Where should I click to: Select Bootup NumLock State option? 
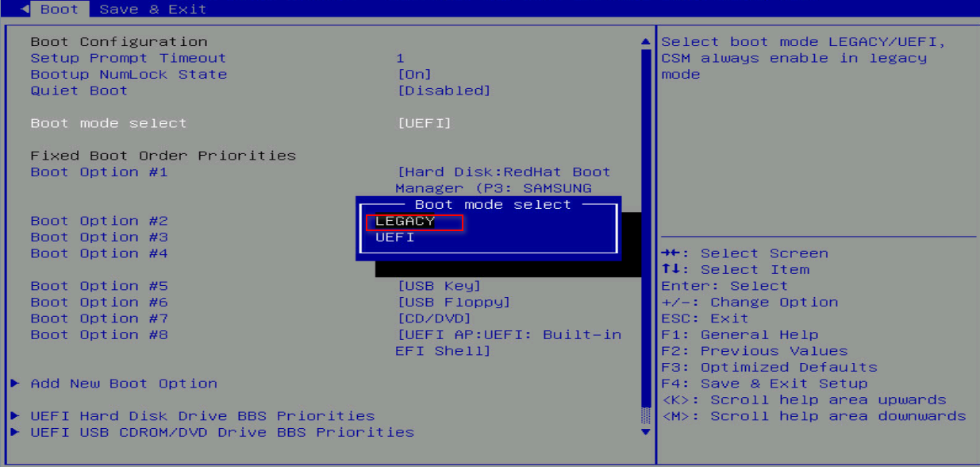pyautogui.click(x=129, y=75)
